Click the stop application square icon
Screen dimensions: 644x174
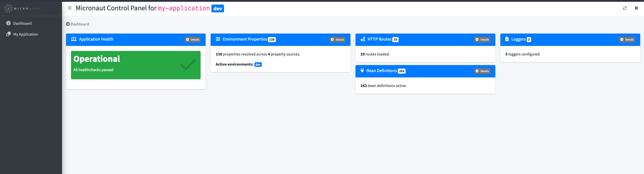coord(636,8)
